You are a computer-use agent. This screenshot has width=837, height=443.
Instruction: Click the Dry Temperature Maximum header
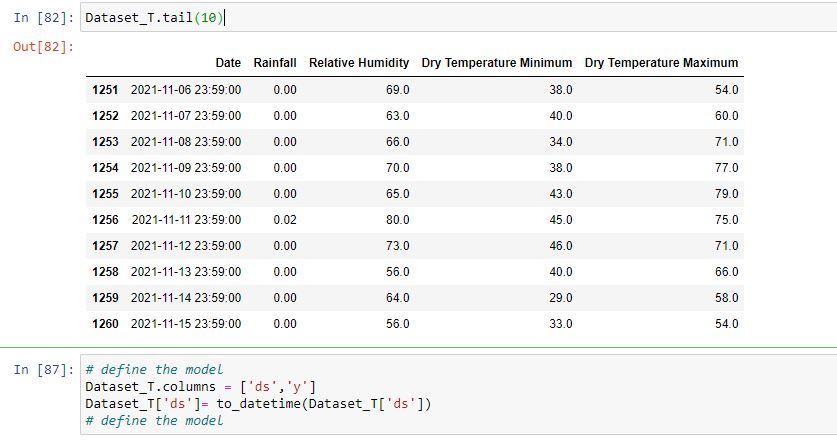(x=661, y=62)
